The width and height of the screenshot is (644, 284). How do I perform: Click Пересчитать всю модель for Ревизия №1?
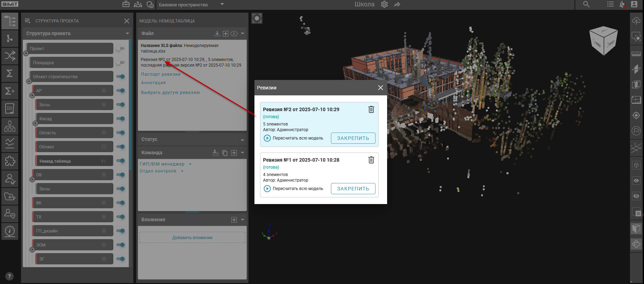click(293, 189)
